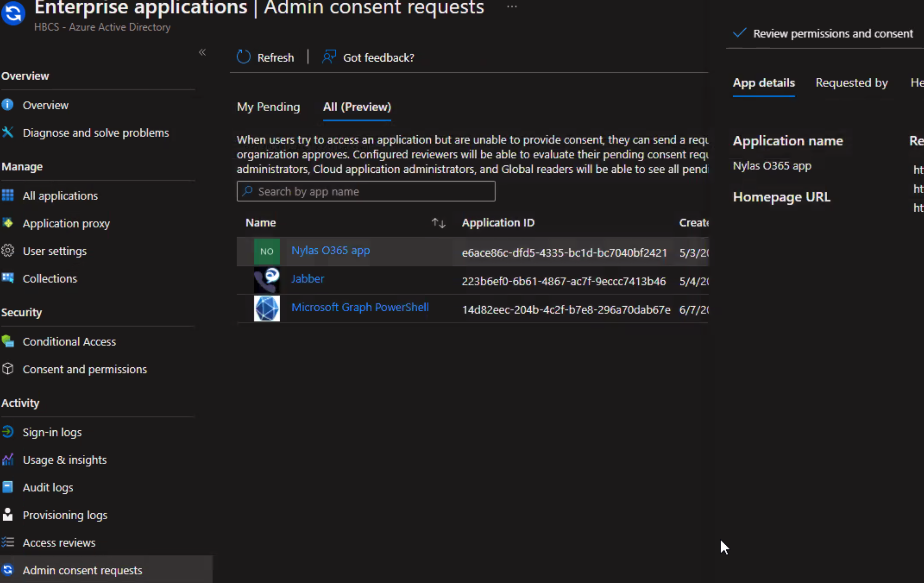Sort the table by Name column arrows
The width and height of the screenshot is (924, 583).
point(438,223)
